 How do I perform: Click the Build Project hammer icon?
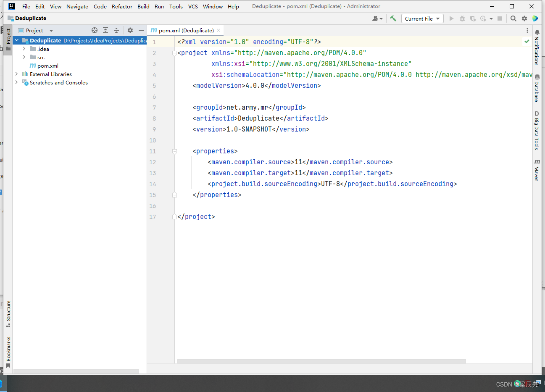[x=393, y=18]
